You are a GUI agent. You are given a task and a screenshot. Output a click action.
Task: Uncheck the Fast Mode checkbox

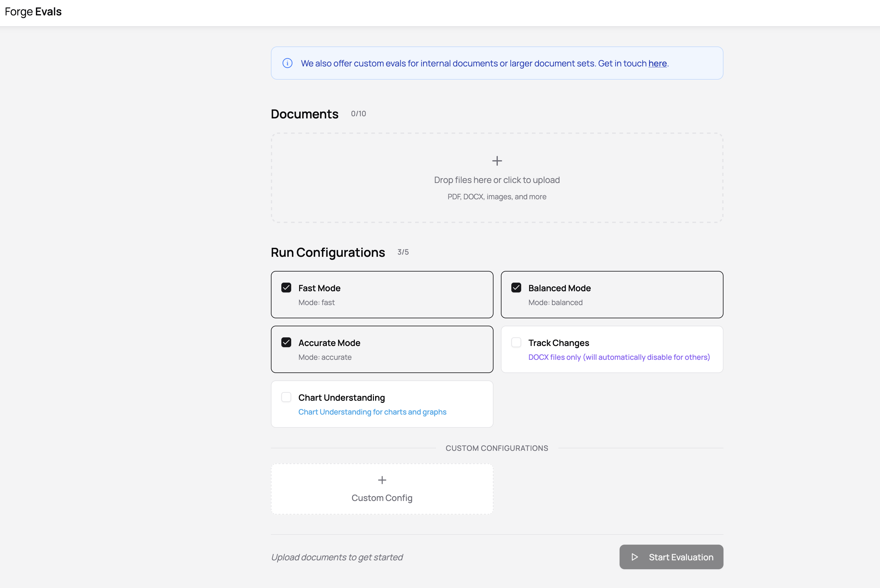click(x=286, y=288)
